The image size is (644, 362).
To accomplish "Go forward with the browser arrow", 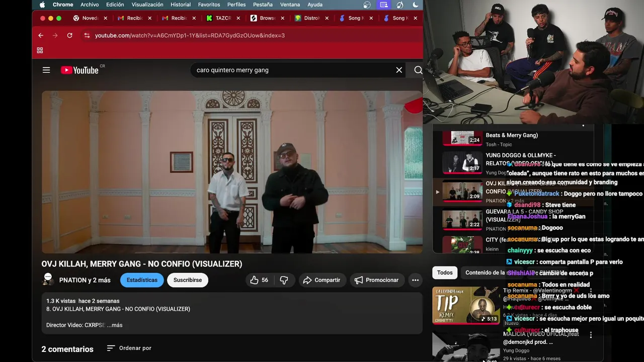I will pos(55,35).
